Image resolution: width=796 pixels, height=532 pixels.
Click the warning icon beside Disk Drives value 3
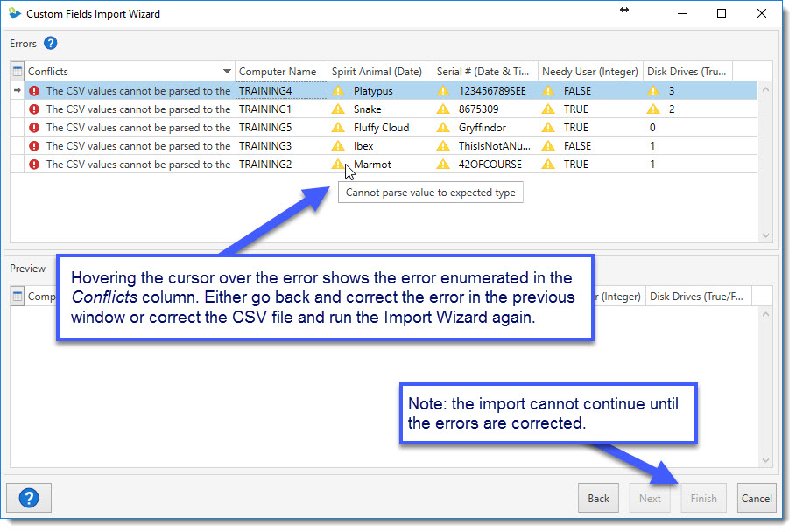[x=653, y=91]
